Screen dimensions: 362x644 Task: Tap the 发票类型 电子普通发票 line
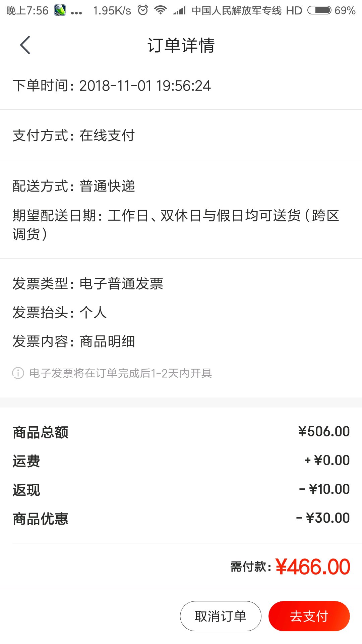[x=88, y=284]
